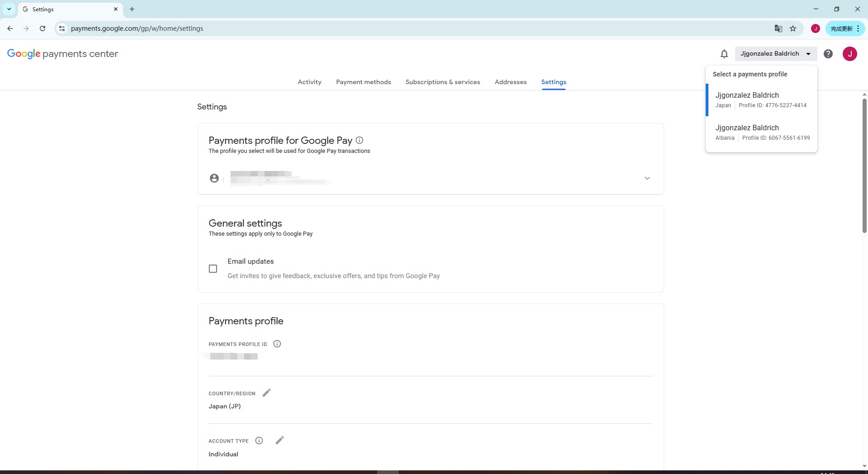Click the General settings heading
Screen dimensions: 868x474
(245, 223)
